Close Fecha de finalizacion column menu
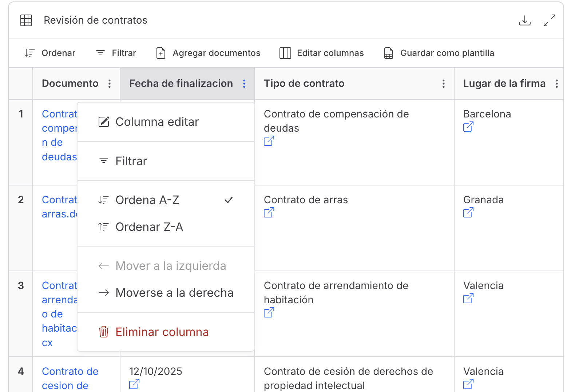583x392 pixels. pos(244,84)
